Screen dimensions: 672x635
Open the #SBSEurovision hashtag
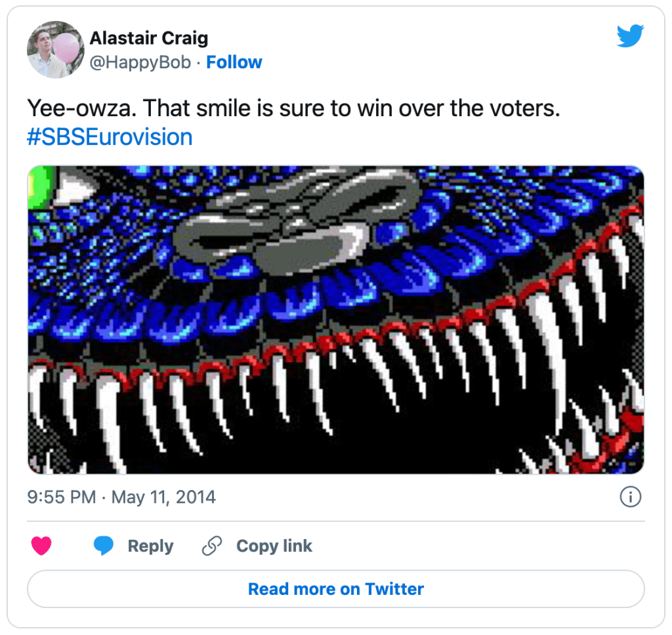click(110, 137)
